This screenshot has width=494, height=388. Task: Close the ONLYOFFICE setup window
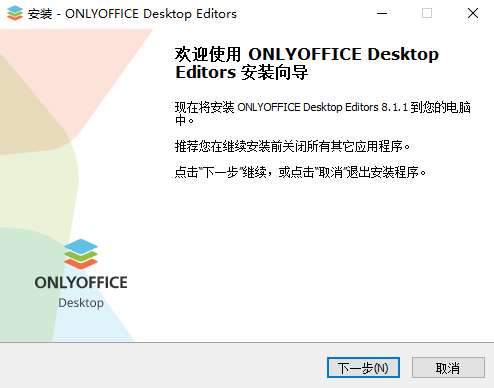click(x=473, y=14)
